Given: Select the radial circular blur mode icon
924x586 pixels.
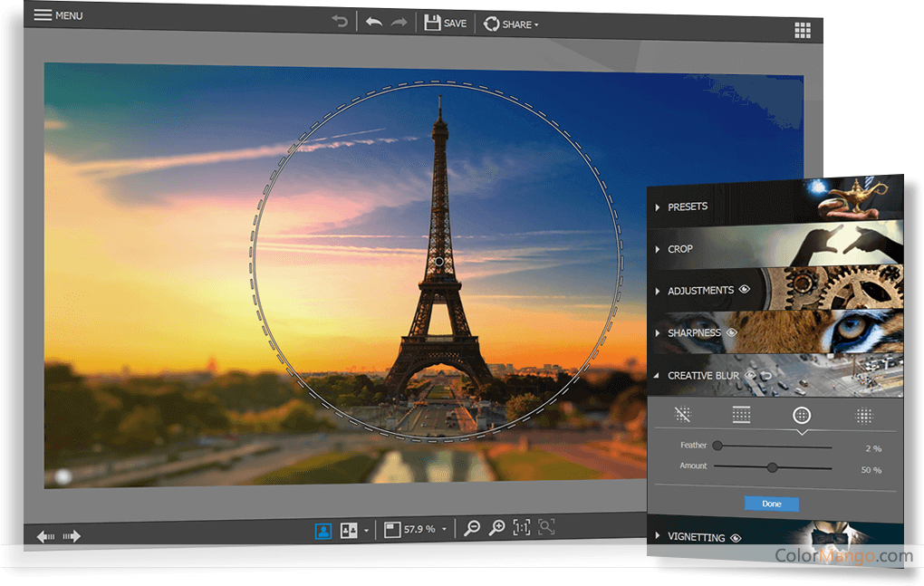Looking at the screenshot, I should point(801,416).
